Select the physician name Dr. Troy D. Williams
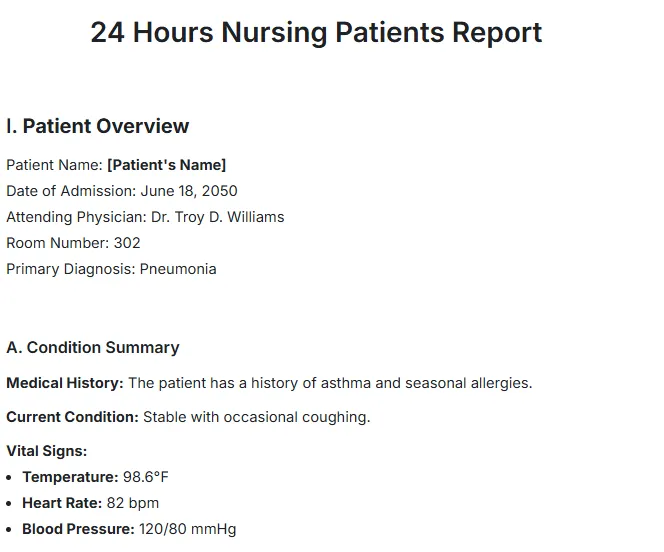The image size is (664, 552). click(218, 217)
